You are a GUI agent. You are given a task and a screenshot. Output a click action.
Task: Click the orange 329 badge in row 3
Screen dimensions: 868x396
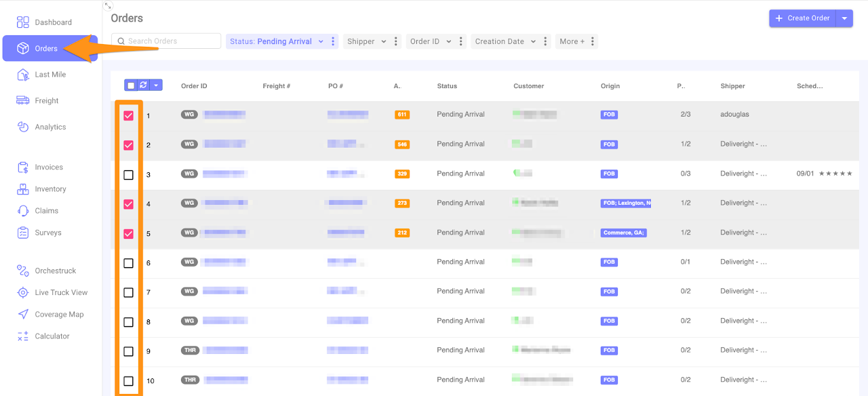pos(402,174)
